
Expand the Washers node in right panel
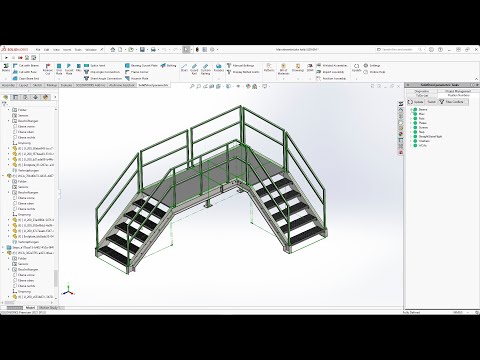click(411, 141)
